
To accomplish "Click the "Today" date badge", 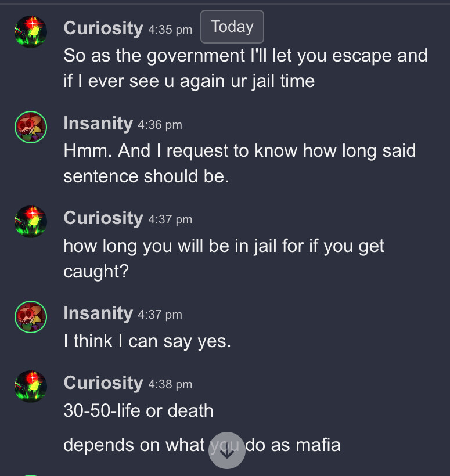I will pyautogui.click(x=232, y=27).
